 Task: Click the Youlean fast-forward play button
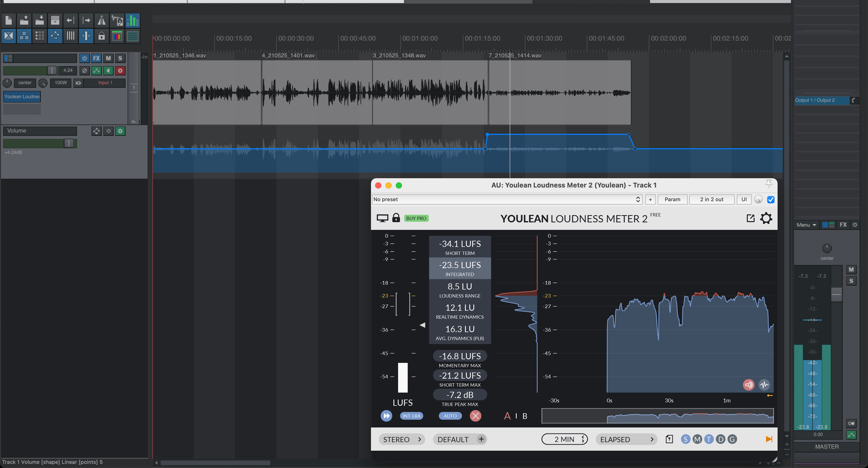(386, 416)
